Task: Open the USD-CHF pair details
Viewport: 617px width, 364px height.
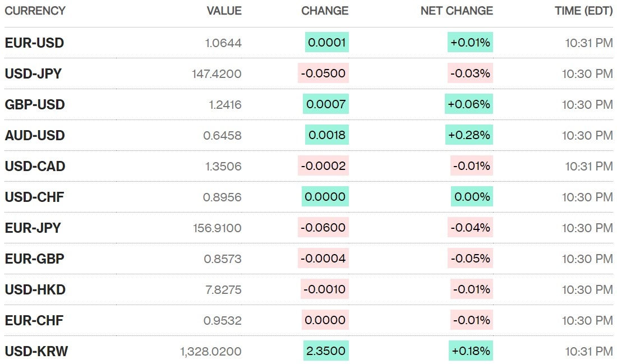Action: coord(34,197)
